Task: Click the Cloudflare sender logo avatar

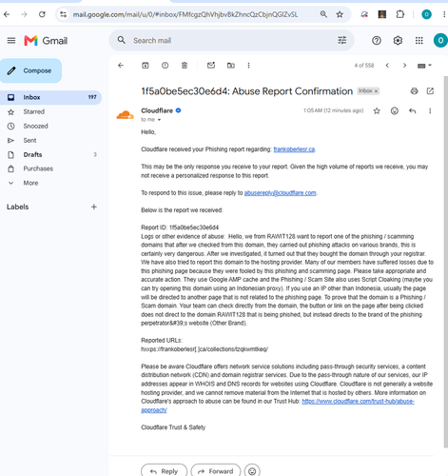Action: tap(125, 115)
